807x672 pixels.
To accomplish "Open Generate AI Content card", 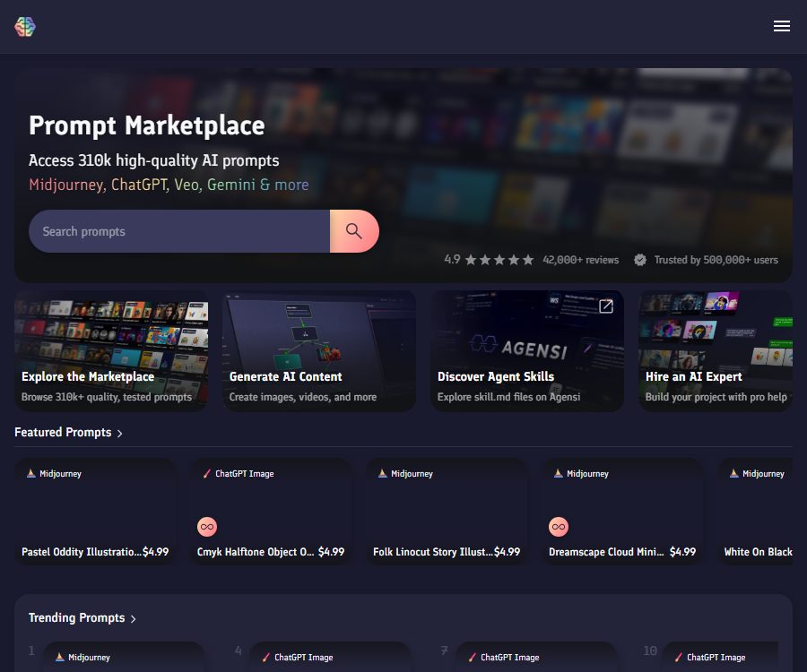I will pos(319,350).
